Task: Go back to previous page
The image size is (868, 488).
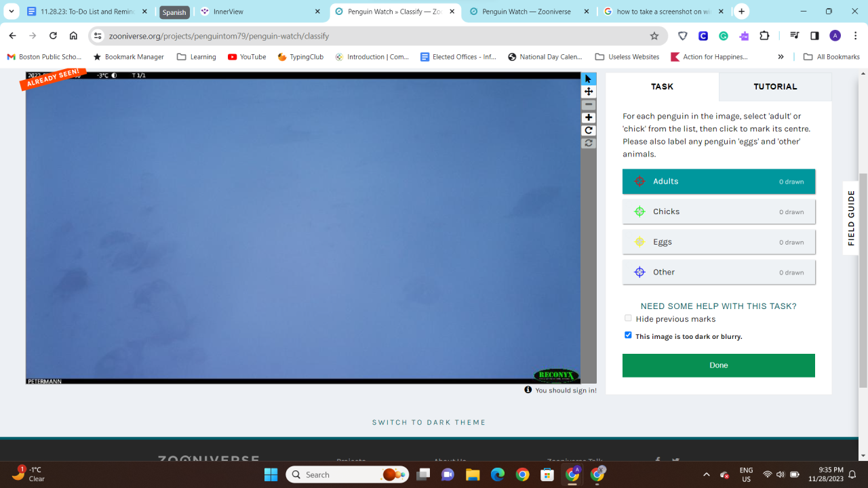Action: pyautogui.click(x=12, y=36)
